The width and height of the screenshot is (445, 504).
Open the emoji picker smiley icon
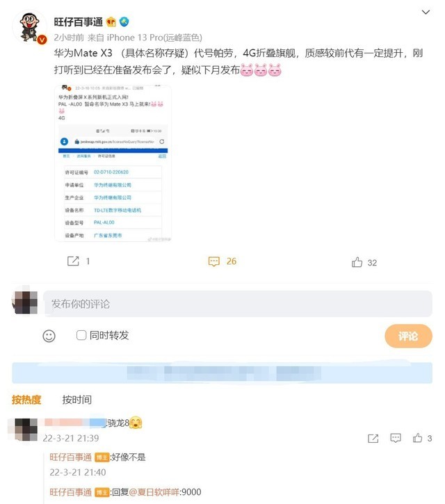pyautogui.click(x=49, y=336)
